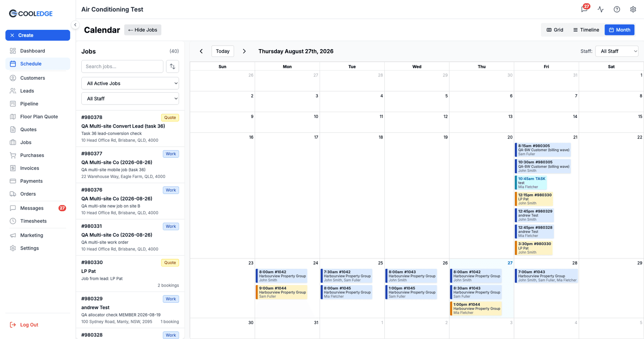
Task: Open Messages in the sidebar
Action: coord(38,208)
